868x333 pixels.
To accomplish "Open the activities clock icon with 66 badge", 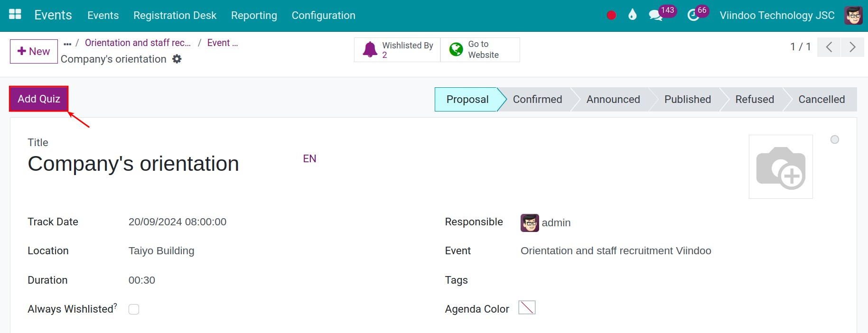I will 693,15.
